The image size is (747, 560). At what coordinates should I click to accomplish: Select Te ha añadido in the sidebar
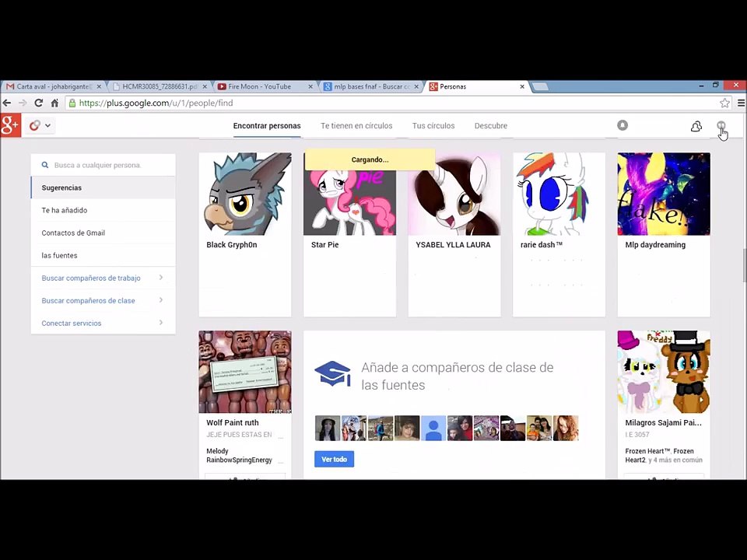103,210
